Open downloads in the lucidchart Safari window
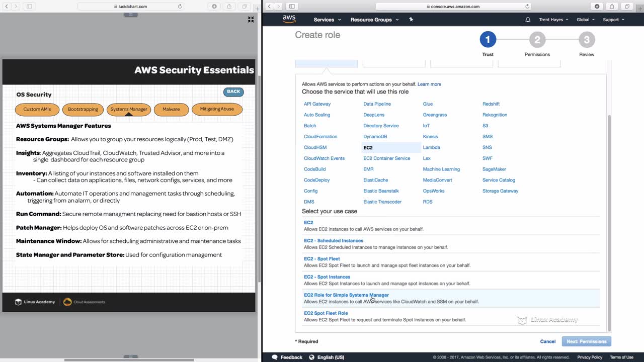The width and height of the screenshot is (644, 362). click(x=214, y=7)
